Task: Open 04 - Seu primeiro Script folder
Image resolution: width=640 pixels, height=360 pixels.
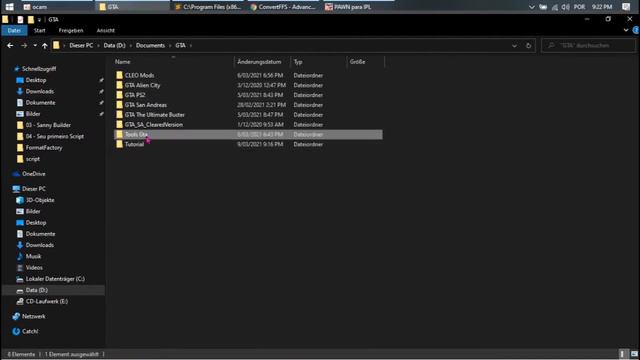Action: click(x=55, y=136)
